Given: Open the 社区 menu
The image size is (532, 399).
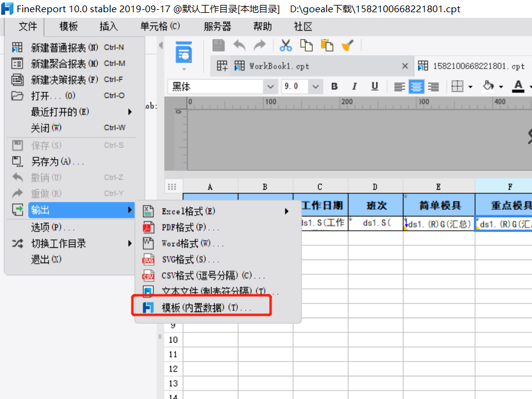Looking at the screenshot, I should point(303,26).
